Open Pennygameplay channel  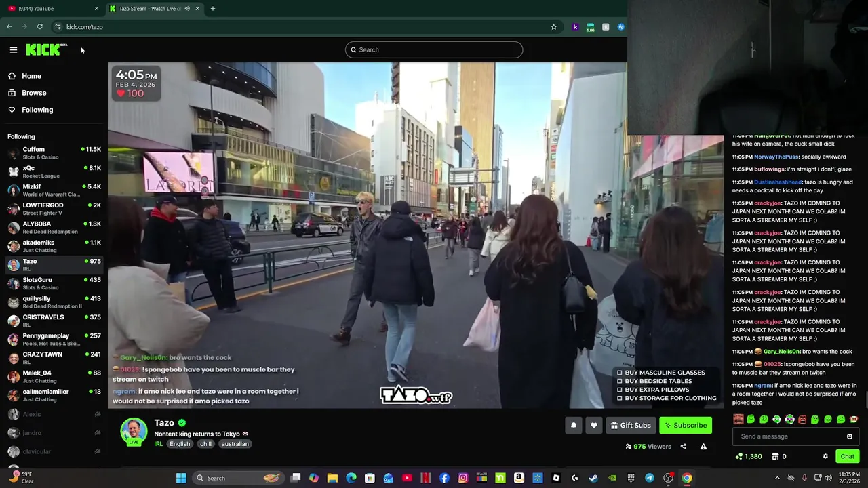[x=54, y=340]
